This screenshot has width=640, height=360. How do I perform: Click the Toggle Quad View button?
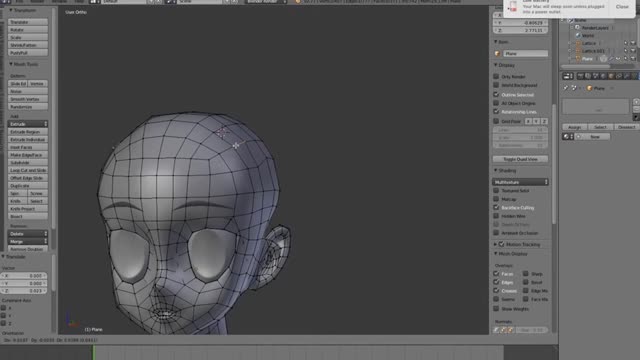[x=520, y=159]
